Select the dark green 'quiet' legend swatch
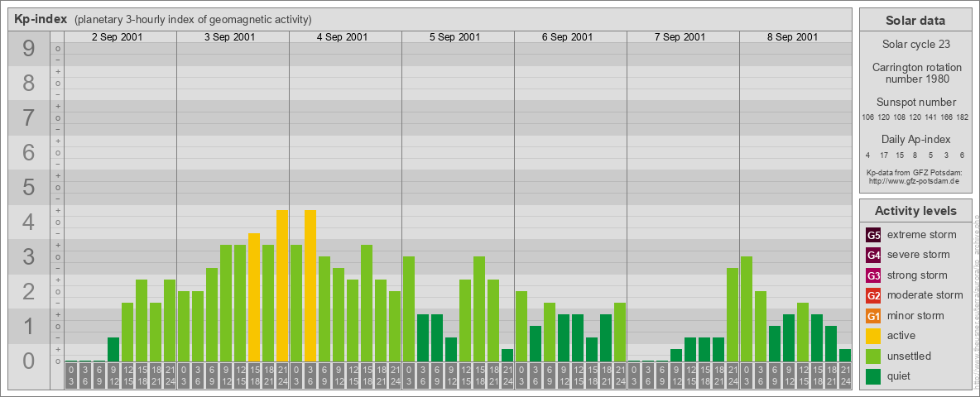 [873, 375]
